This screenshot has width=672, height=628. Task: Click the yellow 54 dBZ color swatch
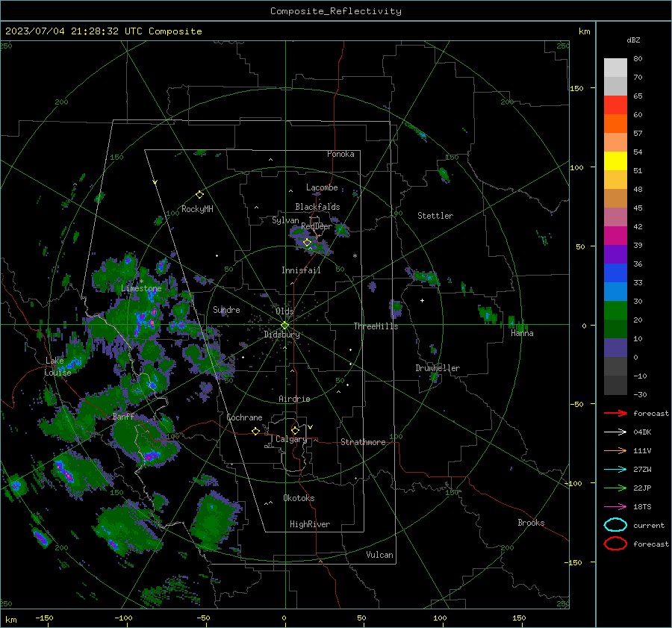[615, 161]
